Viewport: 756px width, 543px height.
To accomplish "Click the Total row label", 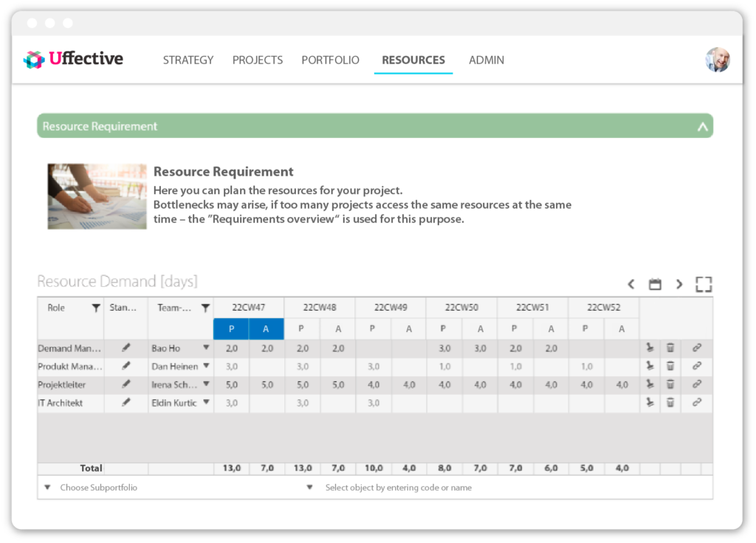I will 91,468.
